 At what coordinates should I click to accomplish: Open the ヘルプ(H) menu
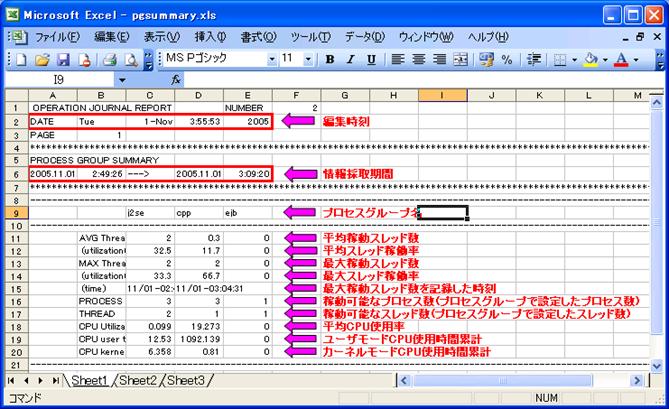coord(488,37)
